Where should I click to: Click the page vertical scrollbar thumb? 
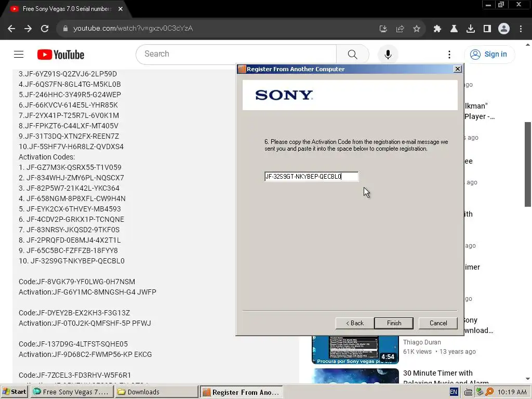[528, 164]
